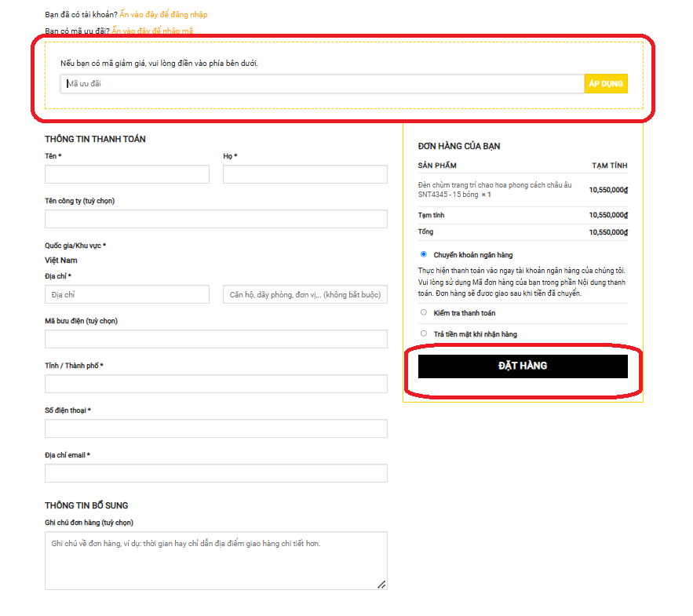
Task: Click the 'Ghi chú đơn hàng' notes textarea
Action: tap(216, 560)
